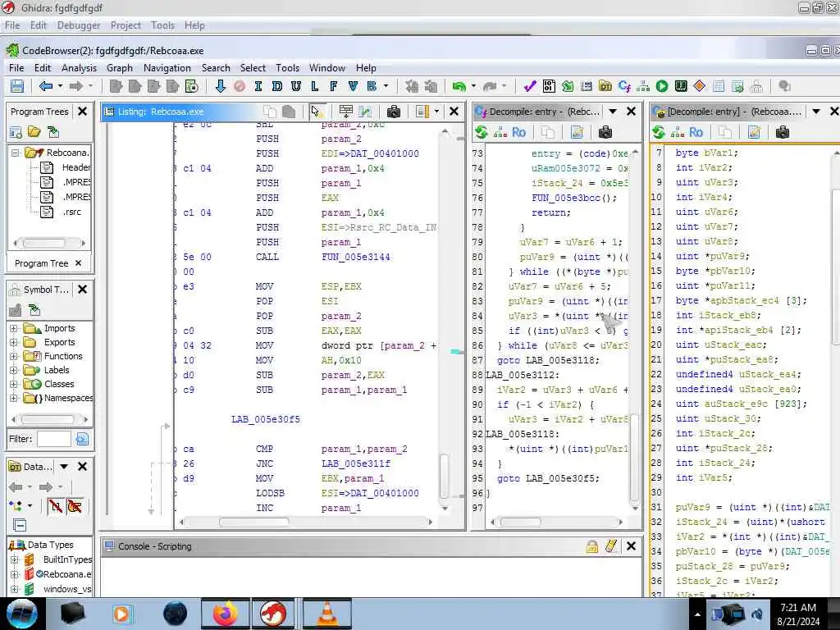Screen dimensions: 840x630
Task: Toggle the 'Ro' read-only option in first Decompile panel
Action: coord(518,132)
